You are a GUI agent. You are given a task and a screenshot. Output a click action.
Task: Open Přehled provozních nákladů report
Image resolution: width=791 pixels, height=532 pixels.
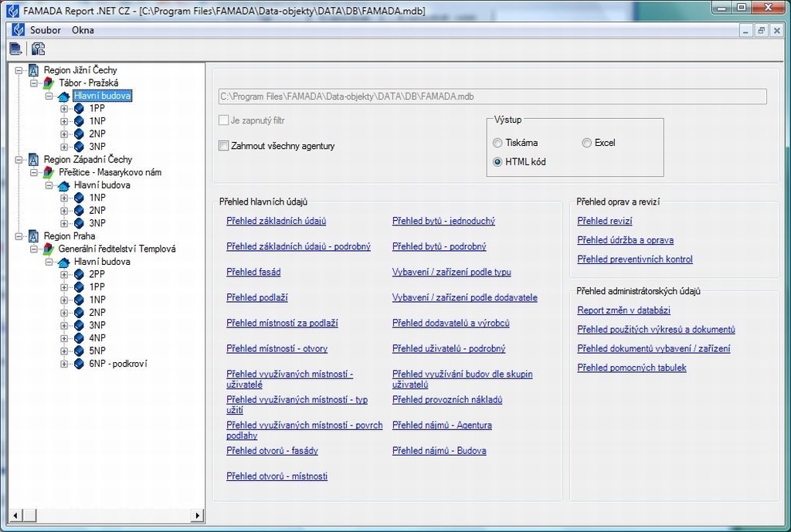coord(447,399)
